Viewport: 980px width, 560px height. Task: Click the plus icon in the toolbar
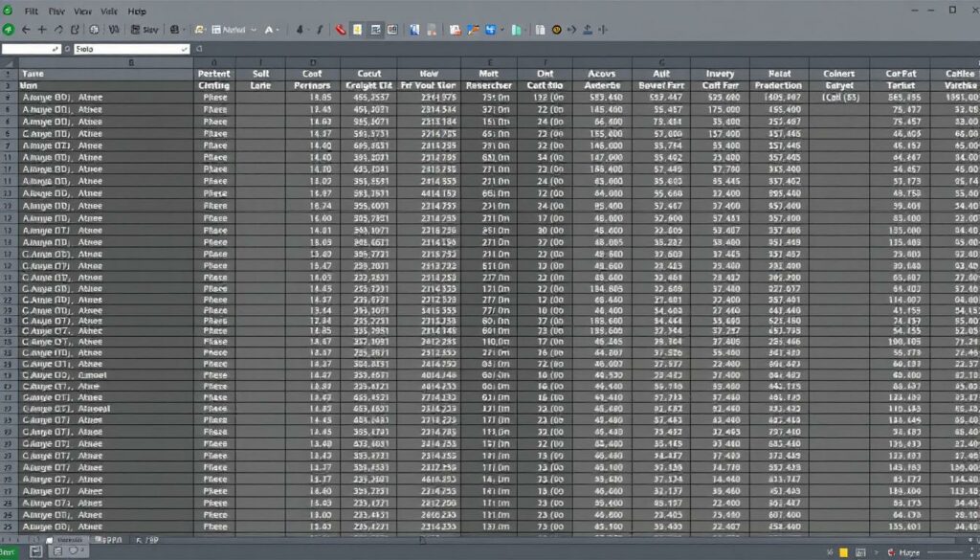click(x=42, y=30)
